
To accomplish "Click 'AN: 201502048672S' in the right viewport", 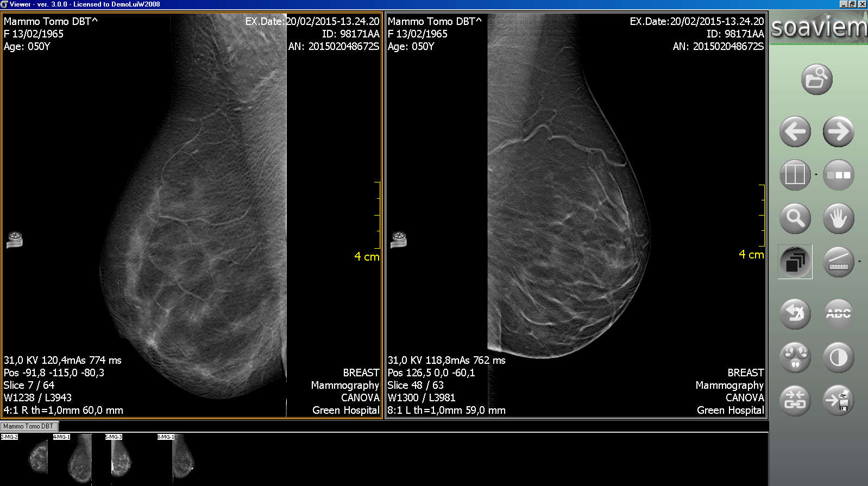I will pyautogui.click(x=718, y=46).
